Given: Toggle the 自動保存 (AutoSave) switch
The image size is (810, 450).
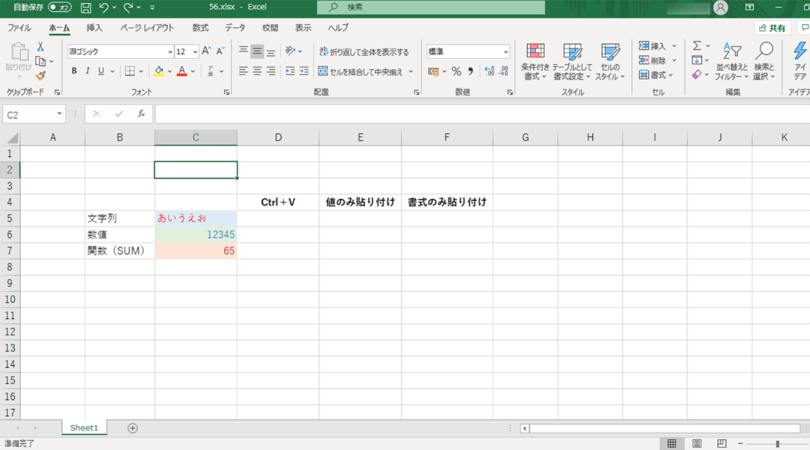Looking at the screenshot, I should (59, 7).
